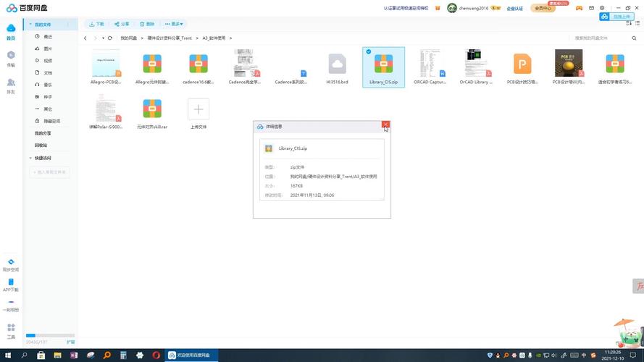
Task: Click the refresh icon in navigation bar
Action: click(x=110, y=38)
